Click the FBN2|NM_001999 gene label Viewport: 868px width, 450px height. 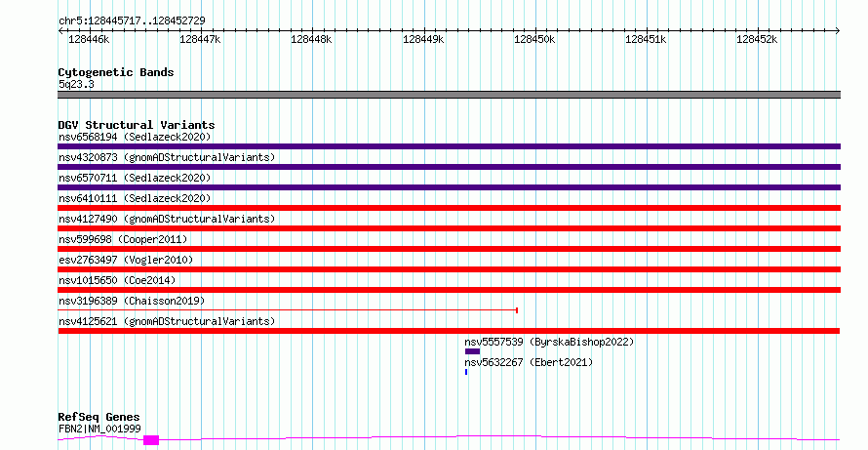[x=99, y=429]
